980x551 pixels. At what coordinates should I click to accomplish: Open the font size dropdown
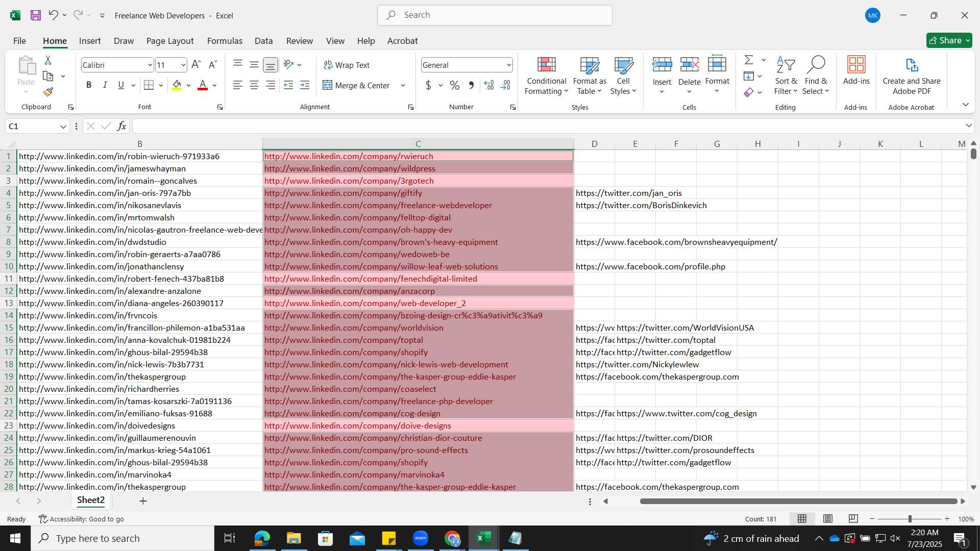(x=183, y=65)
